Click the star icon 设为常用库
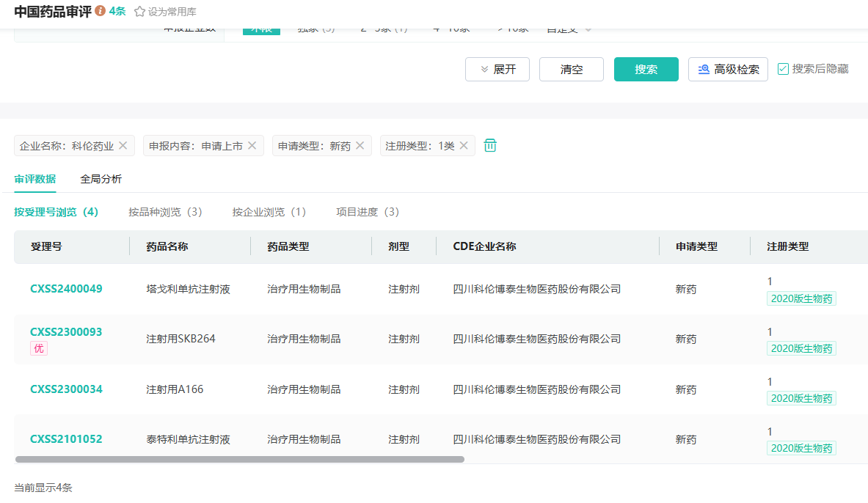 point(139,12)
